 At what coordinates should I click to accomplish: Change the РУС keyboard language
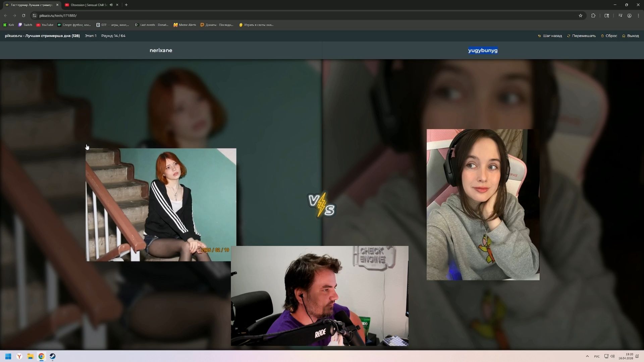pyautogui.click(x=597, y=356)
